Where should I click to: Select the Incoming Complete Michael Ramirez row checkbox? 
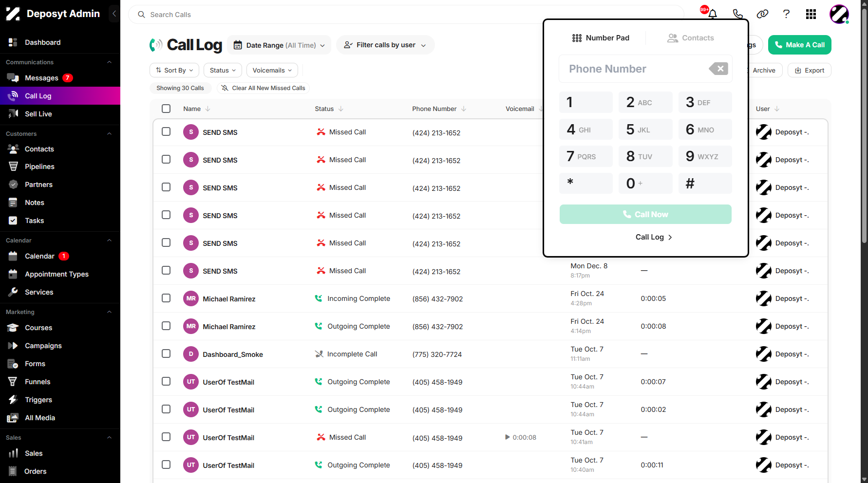(x=166, y=298)
